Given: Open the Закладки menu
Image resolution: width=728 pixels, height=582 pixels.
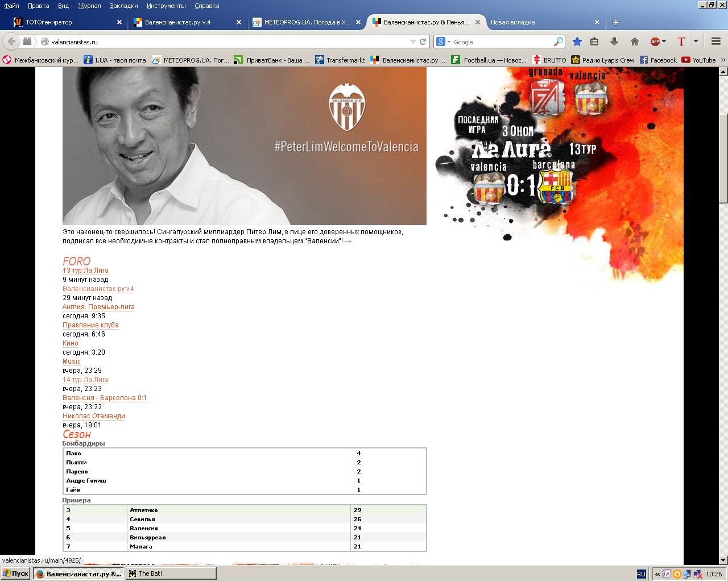Looking at the screenshot, I should (x=123, y=6).
